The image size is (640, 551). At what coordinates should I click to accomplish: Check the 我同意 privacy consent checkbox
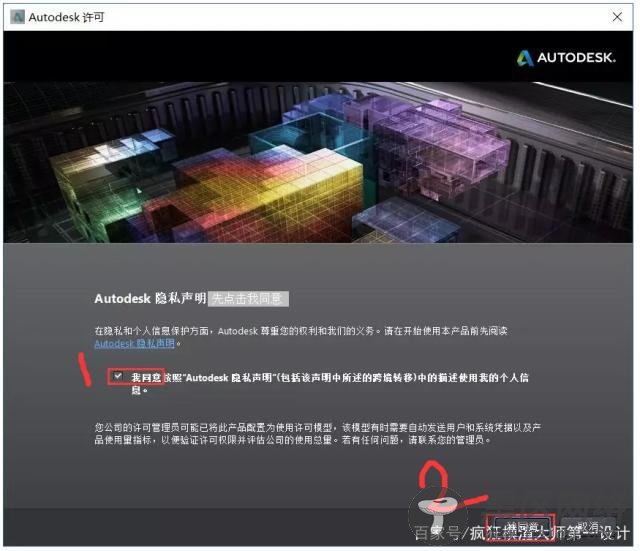coord(118,376)
